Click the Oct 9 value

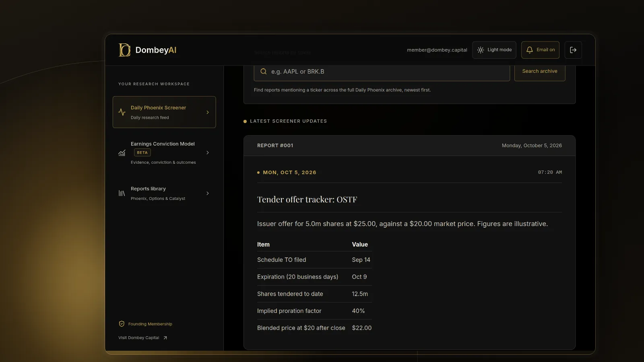pyautogui.click(x=359, y=277)
